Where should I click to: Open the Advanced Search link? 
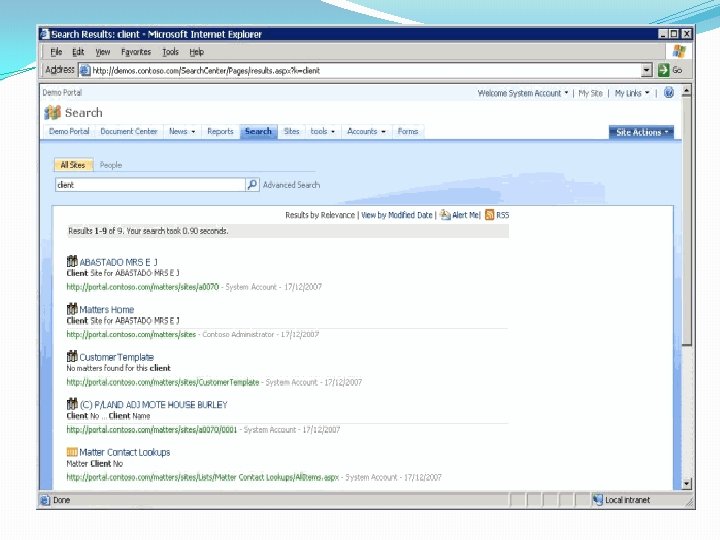(x=291, y=185)
